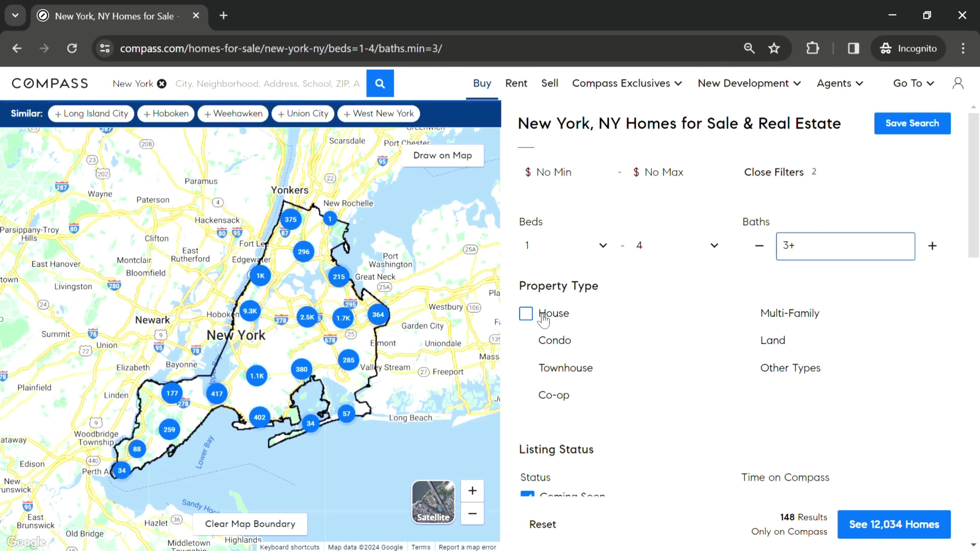Screen dimensions: 980x551
Task: Reload the page in browser
Action: click(x=72, y=48)
